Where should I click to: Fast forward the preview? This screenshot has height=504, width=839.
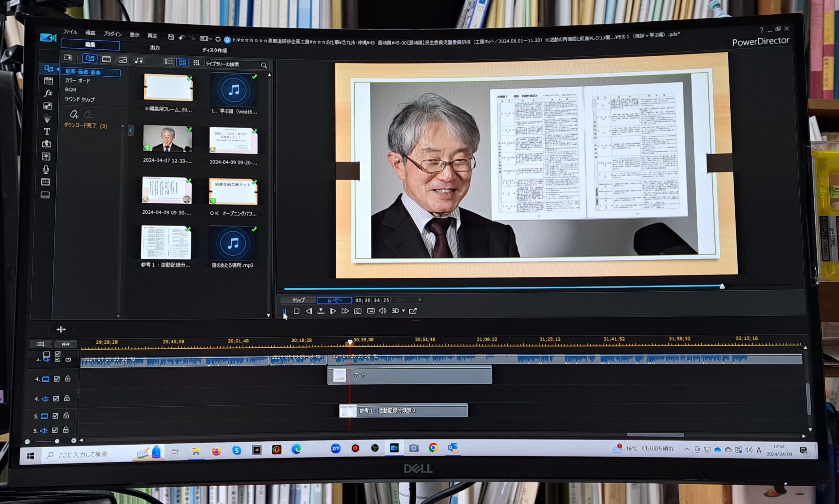(x=345, y=311)
